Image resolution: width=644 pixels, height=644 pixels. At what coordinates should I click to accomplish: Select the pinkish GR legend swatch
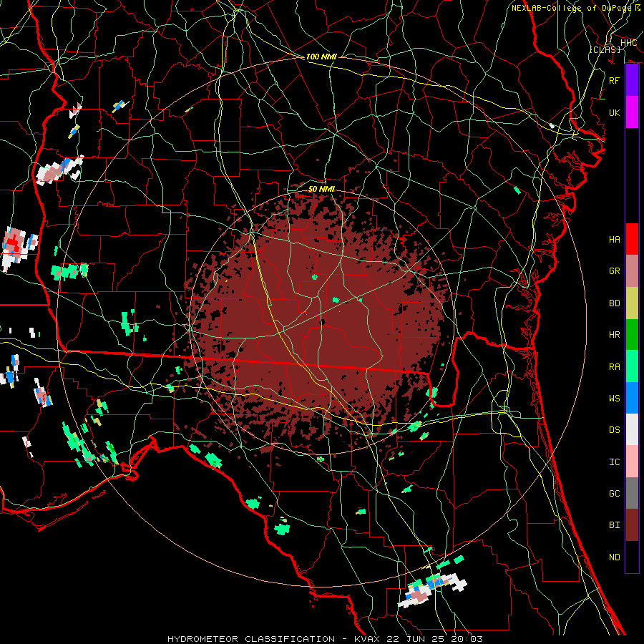pyautogui.click(x=632, y=271)
